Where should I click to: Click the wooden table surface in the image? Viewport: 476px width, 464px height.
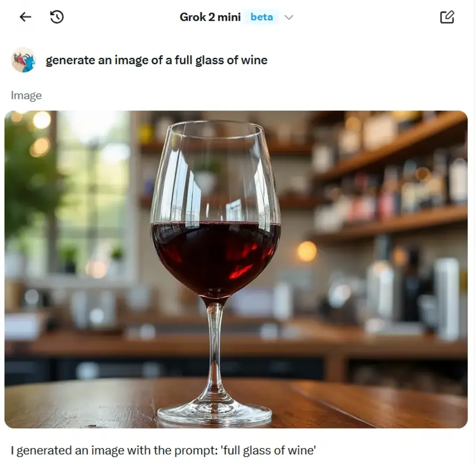point(93,405)
